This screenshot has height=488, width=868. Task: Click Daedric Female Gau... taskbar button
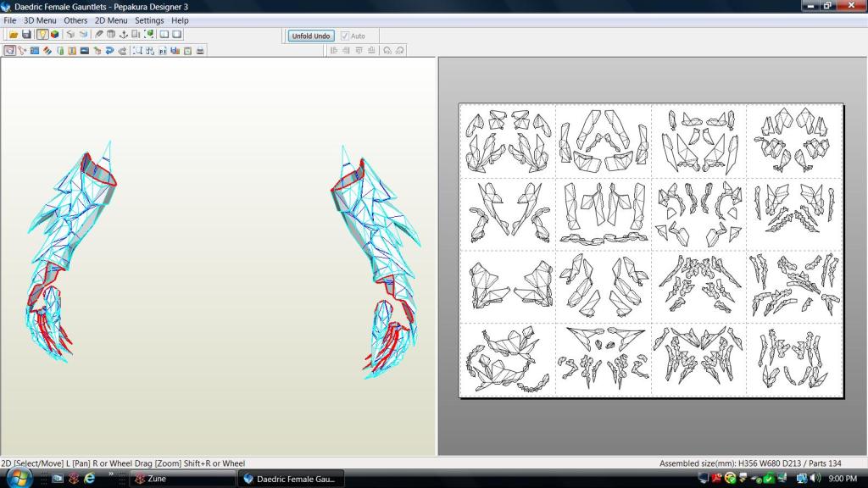pyautogui.click(x=292, y=479)
